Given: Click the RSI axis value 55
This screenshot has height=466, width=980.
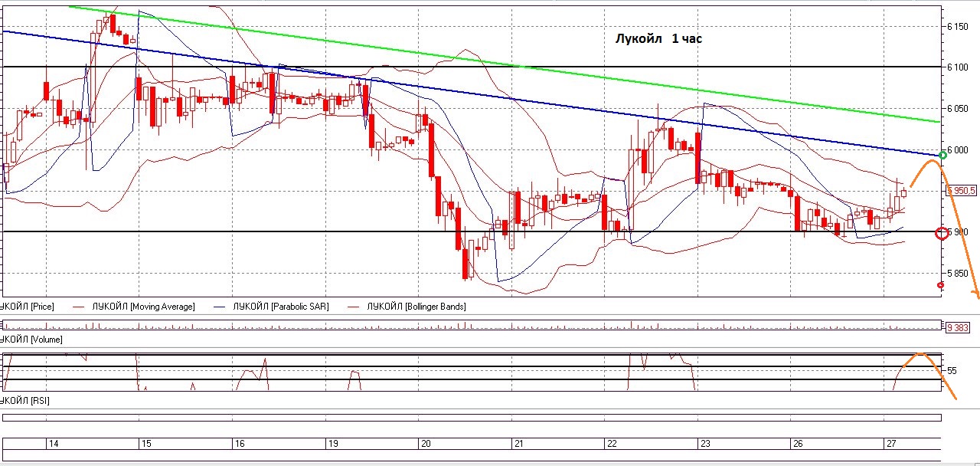Looking at the screenshot, I should coord(952,370).
